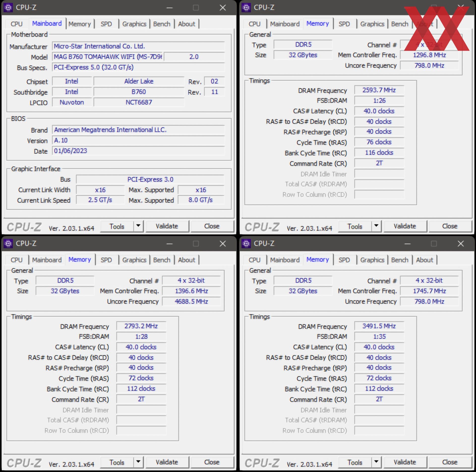Open the Tools dropdown arrow in the 2793.2 MHz window

click(138, 462)
